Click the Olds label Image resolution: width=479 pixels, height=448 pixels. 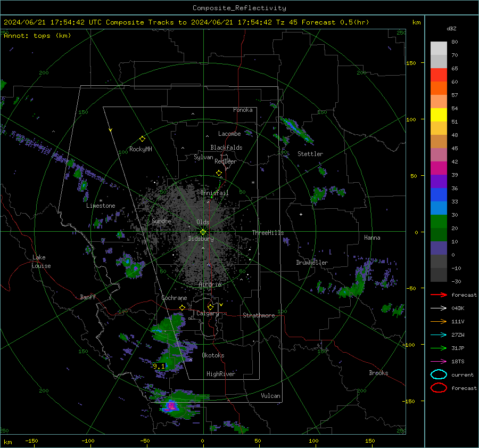click(x=203, y=222)
